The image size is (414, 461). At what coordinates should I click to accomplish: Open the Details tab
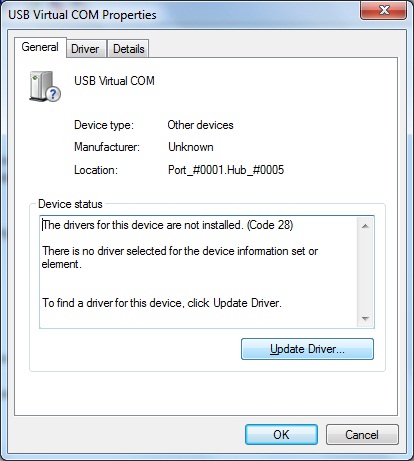point(128,49)
